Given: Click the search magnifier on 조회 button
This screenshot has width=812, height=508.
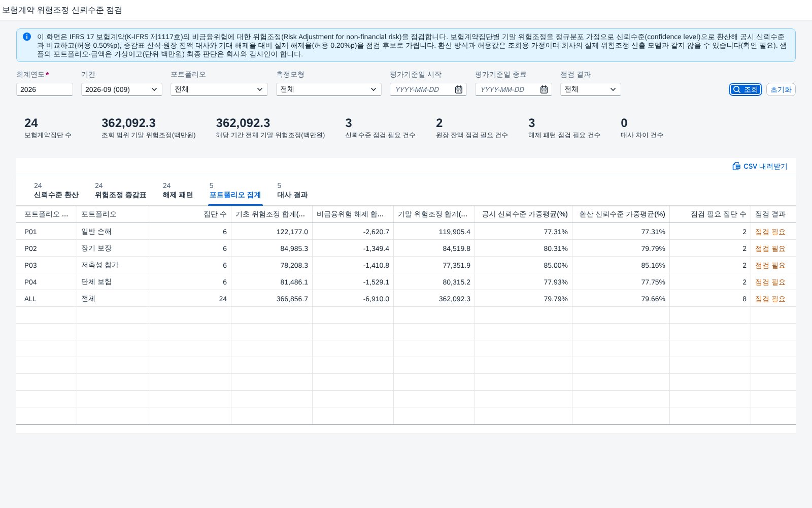Looking at the screenshot, I should click(x=737, y=89).
